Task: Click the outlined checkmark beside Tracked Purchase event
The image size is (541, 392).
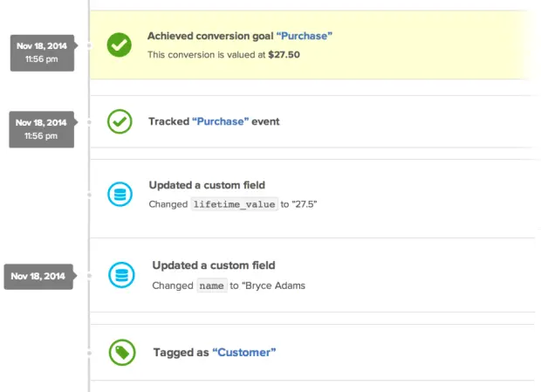Action: (119, 121)
